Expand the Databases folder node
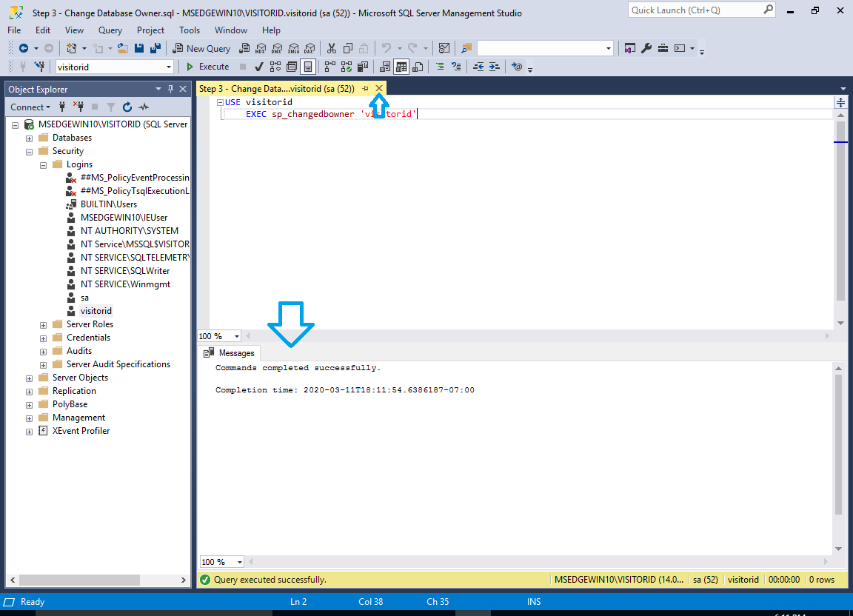The image size is (853, 616). (x=30, y=138)
